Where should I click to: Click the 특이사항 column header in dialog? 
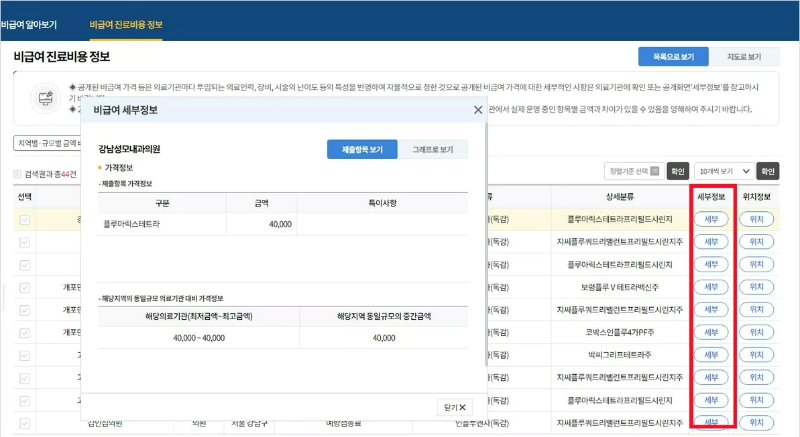(x=382, y=203)
